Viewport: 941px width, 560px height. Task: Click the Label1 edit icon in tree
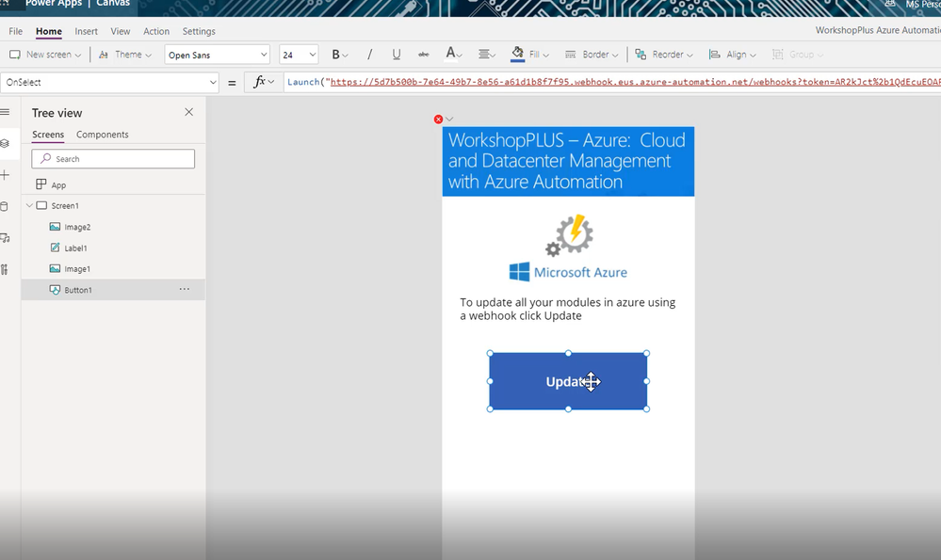pyautogui.click(x=55, y=248)
